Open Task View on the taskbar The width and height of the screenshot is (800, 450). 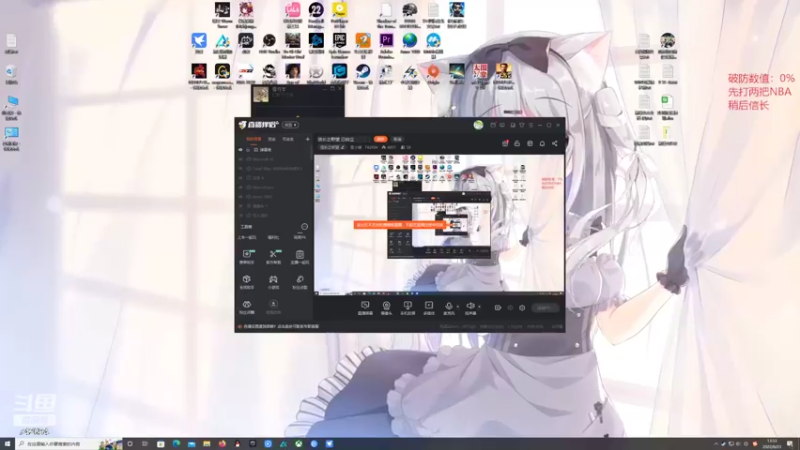145,444
